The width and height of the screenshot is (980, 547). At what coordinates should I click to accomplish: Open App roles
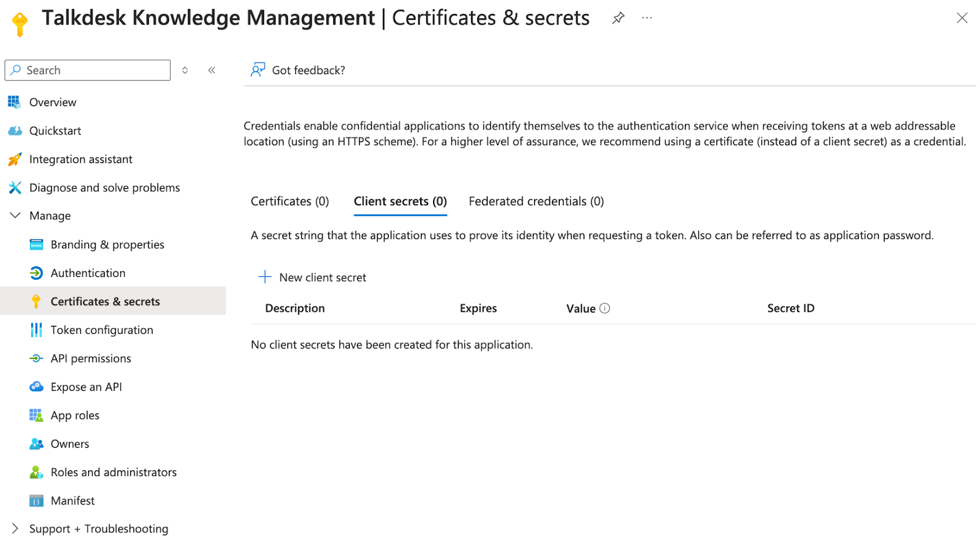(x=75, y=415)
